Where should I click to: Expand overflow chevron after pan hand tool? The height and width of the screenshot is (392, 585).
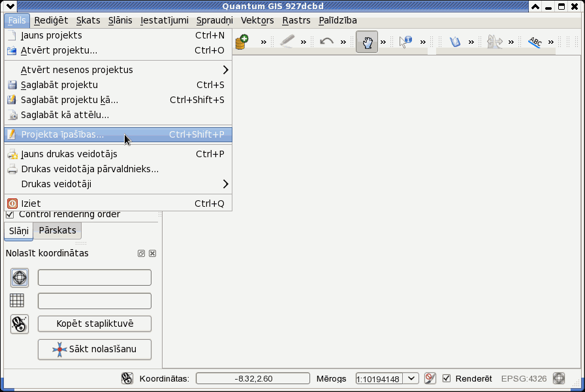click(383, 42)
